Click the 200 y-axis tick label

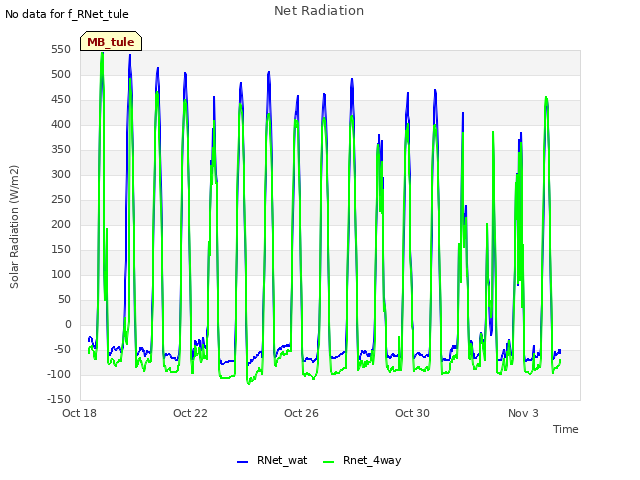coord(61,224)
